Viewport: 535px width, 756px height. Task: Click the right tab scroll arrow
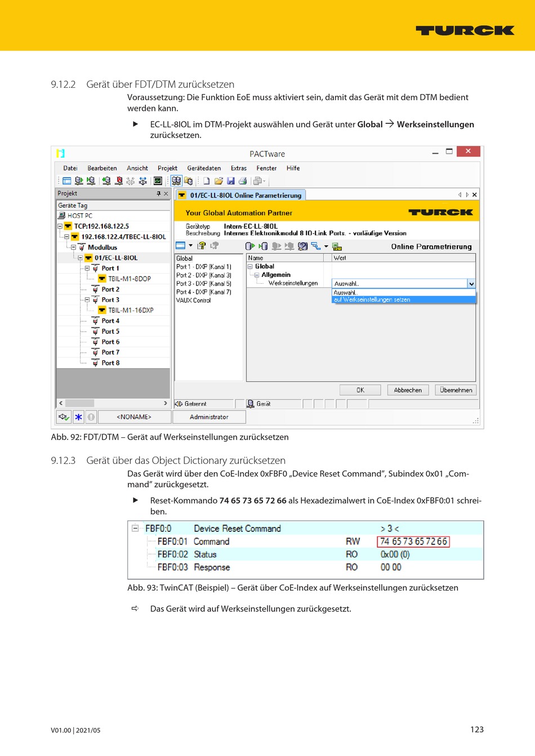point(467,195)
